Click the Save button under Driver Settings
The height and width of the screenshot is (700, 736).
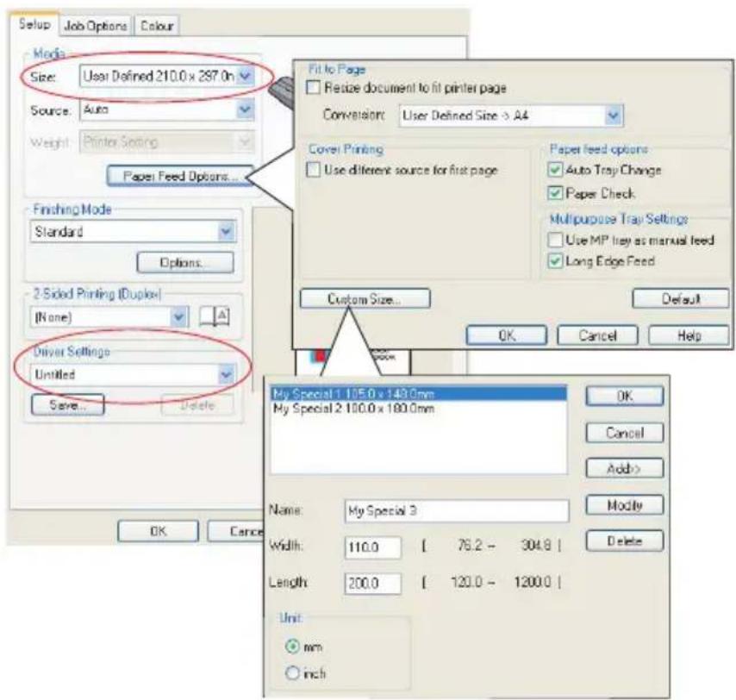(x=67, y=404)
